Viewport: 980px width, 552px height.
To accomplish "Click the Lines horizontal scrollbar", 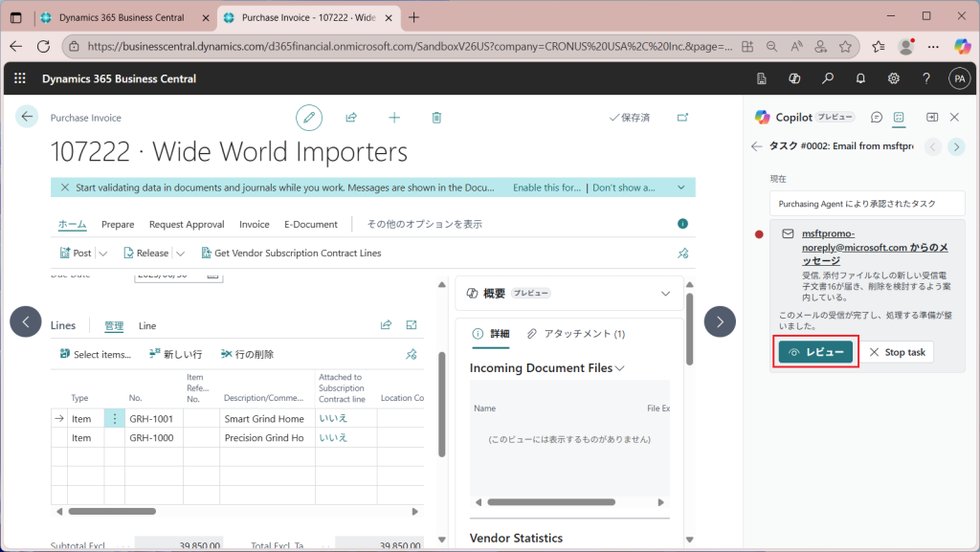I will point(113,512).
